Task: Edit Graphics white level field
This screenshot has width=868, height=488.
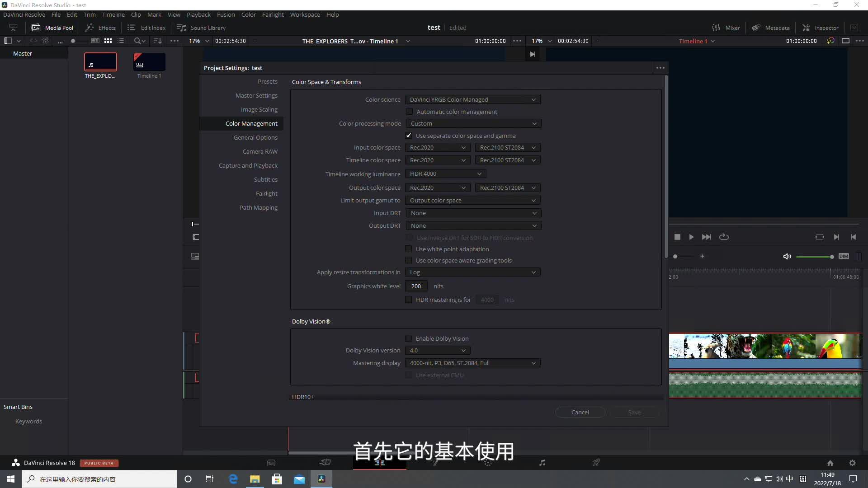Action: (x=416, y=286)
